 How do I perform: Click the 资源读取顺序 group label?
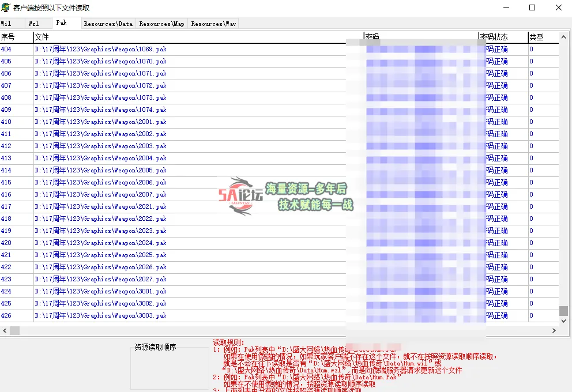tap(156, 347)
